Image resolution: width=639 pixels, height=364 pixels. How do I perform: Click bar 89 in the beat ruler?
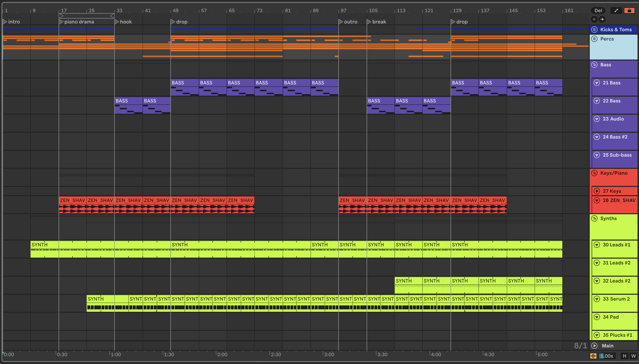tap(316, 10)
